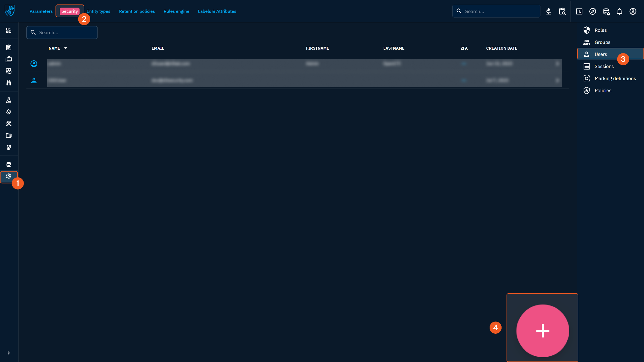Click the hammer-and-wrench techniques icon in sidebar
The width and height of the screenshot is (644, 362).
coord(9,124)
